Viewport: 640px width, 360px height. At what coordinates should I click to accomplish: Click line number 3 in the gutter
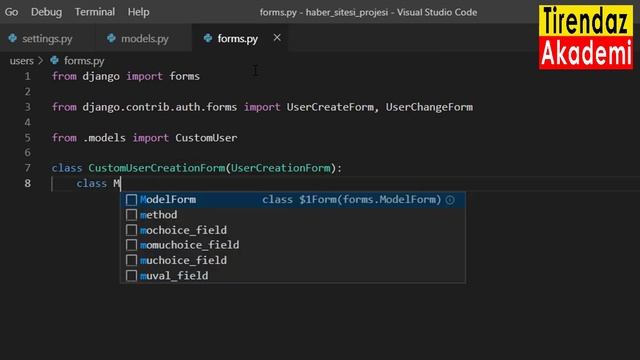(27, 107)
